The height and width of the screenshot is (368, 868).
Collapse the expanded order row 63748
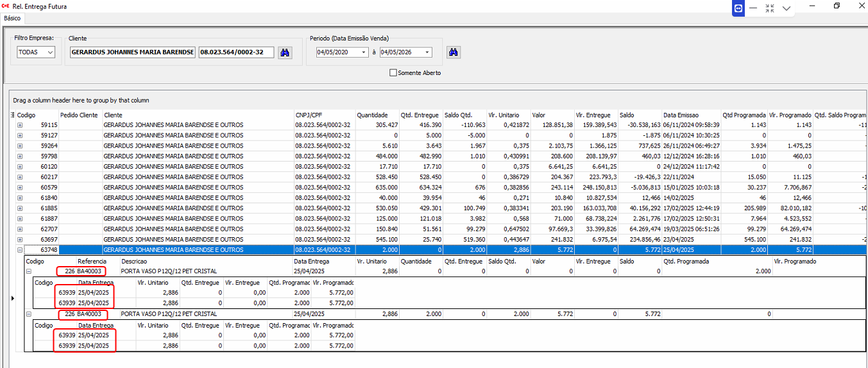click(x=19, y=249)
